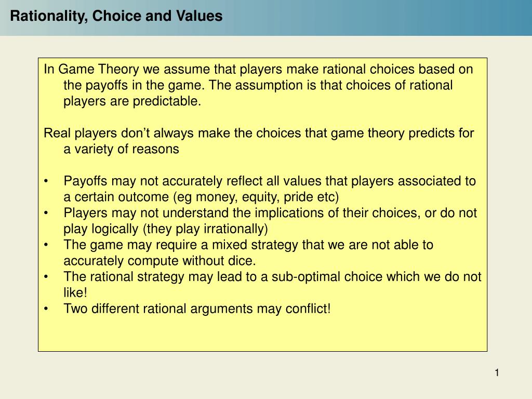Select the paragraph starting 'In Game Theory'
The image size is (532, 399).
(258, 85)
